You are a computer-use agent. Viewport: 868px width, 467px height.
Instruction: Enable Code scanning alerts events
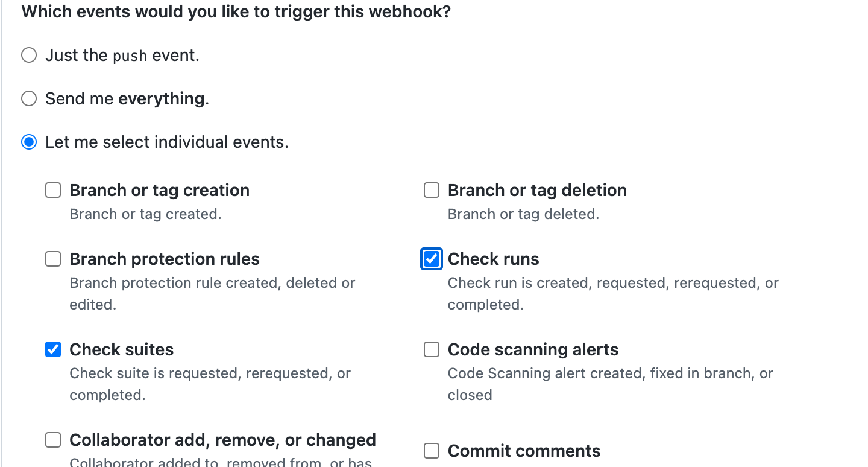click(x=432, y=349)
